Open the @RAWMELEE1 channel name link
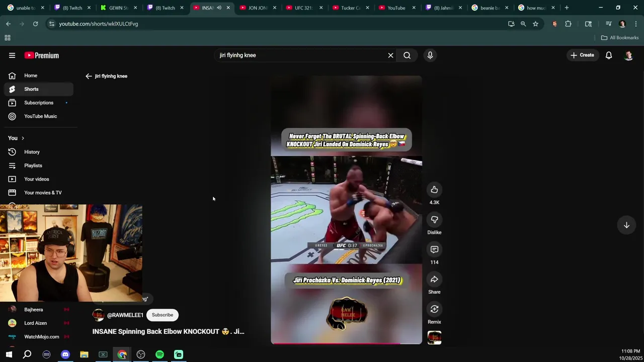Screen dimensions: 644x362 [125, 315]
